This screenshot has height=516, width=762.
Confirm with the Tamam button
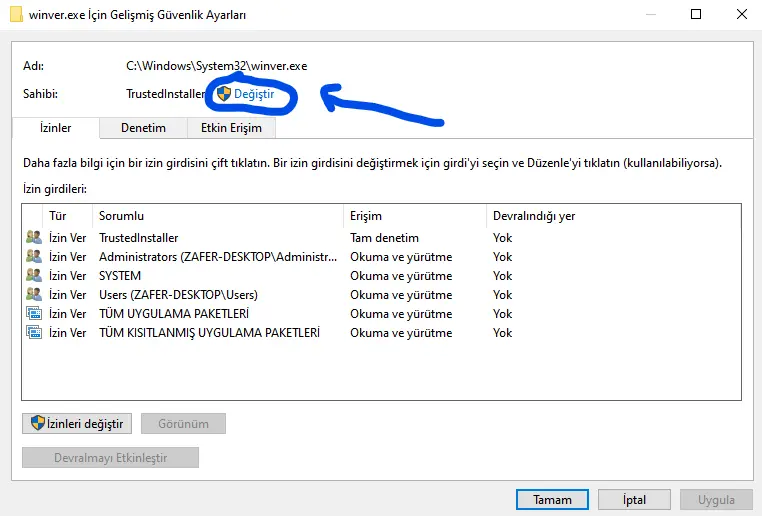552,499
